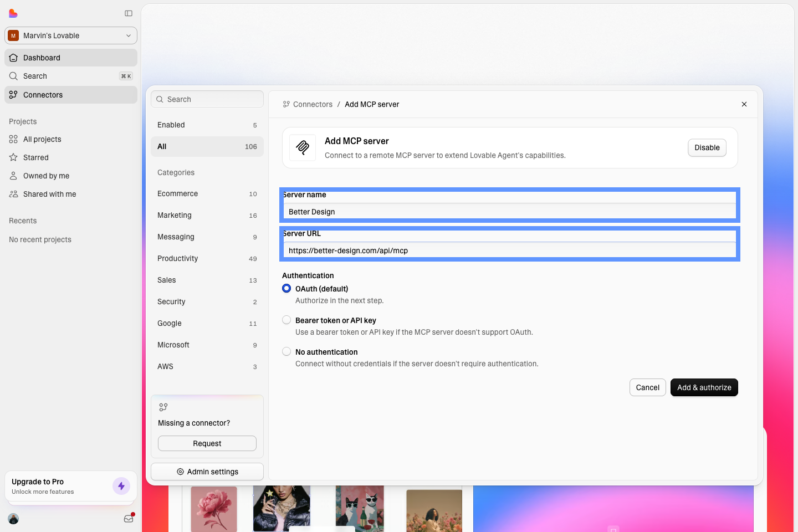Filter by Microsoft category
798x532 pixels.
coord(207,345)
